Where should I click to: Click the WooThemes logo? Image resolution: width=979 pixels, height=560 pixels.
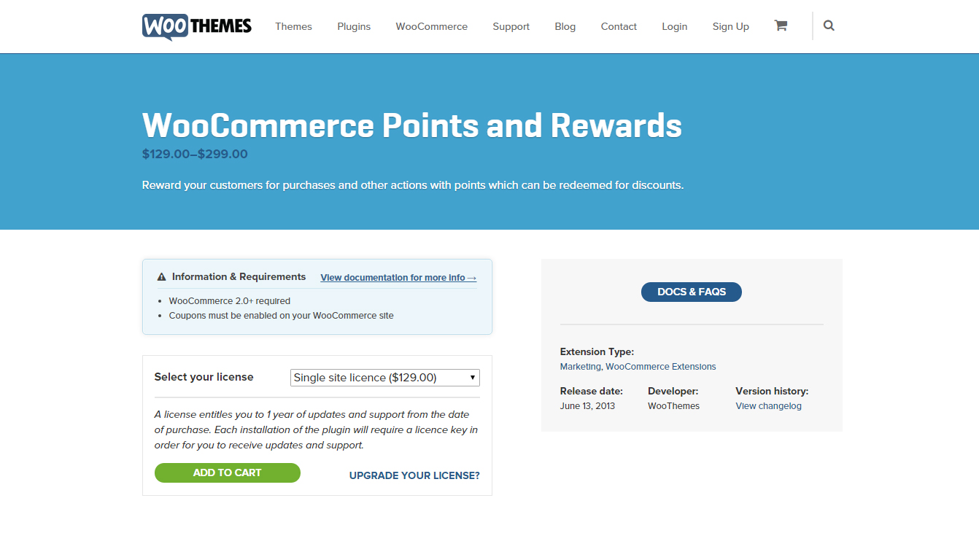point(197,26)
